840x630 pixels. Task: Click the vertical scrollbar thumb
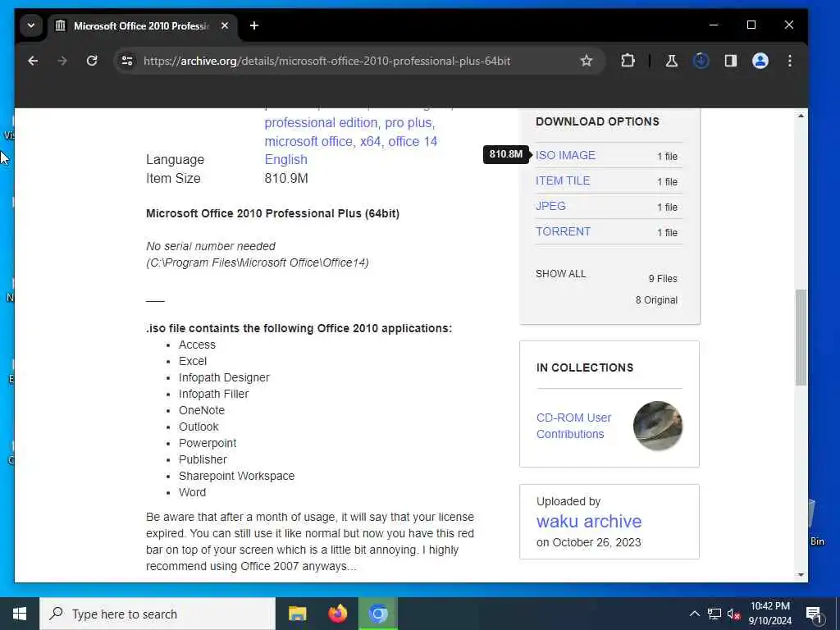click(x=801, y=337)
